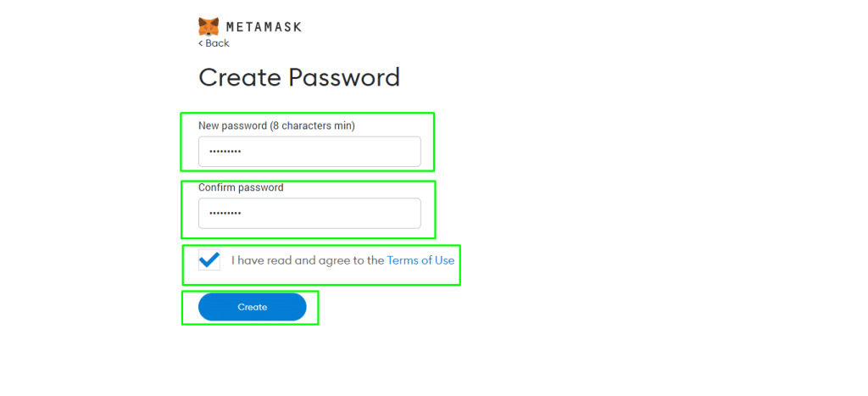The height and width of the screenshot is (396, 868).
Task: Focus the New password input field
Action: 309,152
